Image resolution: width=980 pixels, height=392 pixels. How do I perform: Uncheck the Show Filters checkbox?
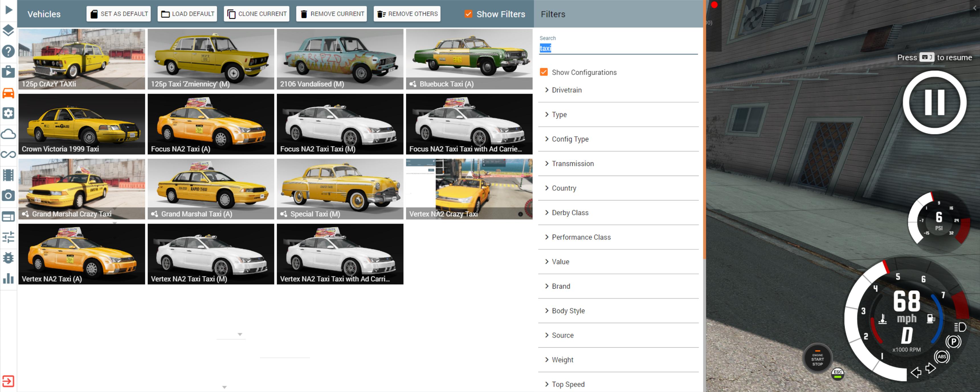[468, 14]
